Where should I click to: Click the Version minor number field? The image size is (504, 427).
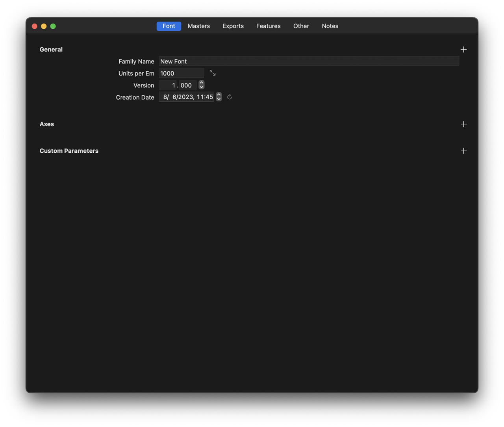(187, 85)
